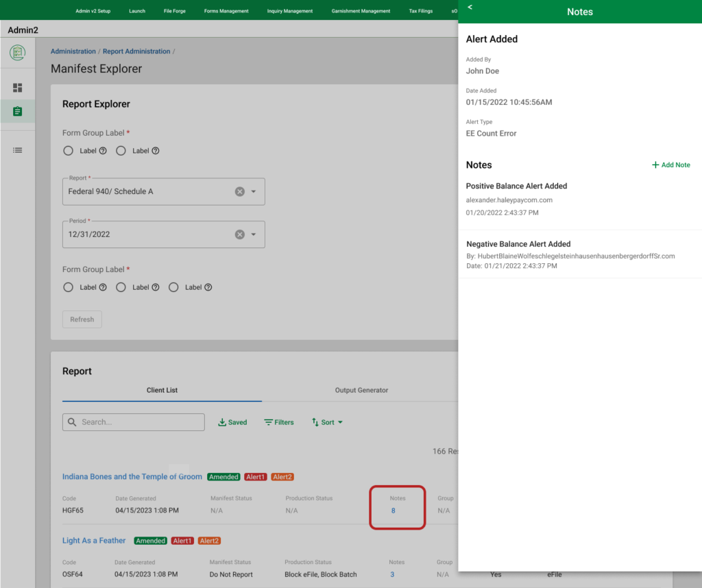Select first Label radio in lower Form Group Label
The height and width of the screenshot is (588, 702).
tap(68, 287)
